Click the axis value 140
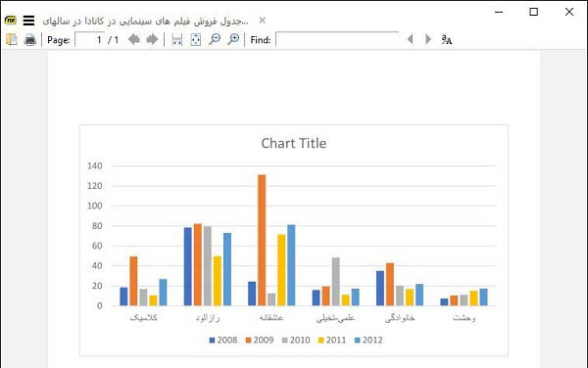The image size is (588, 368). pyautogui.click(x=94, y=165)
